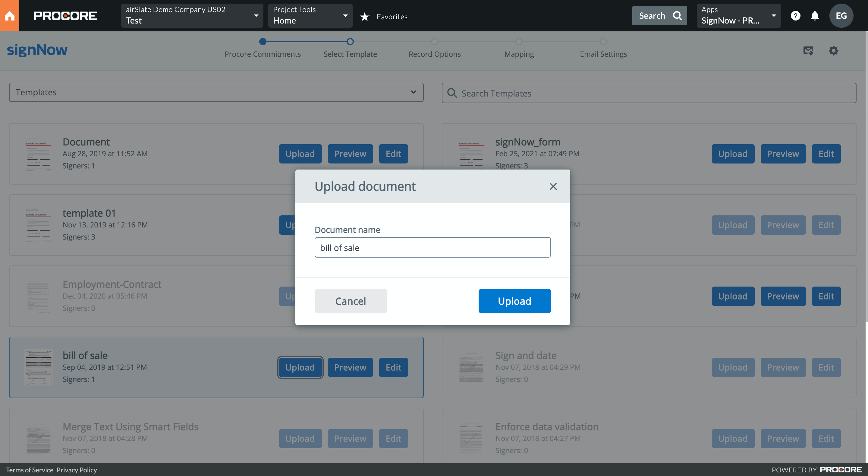Edit Enforce data validation template
Image resolution: width=868 pixels, height=476 pixels.
(x=826, y=438)
